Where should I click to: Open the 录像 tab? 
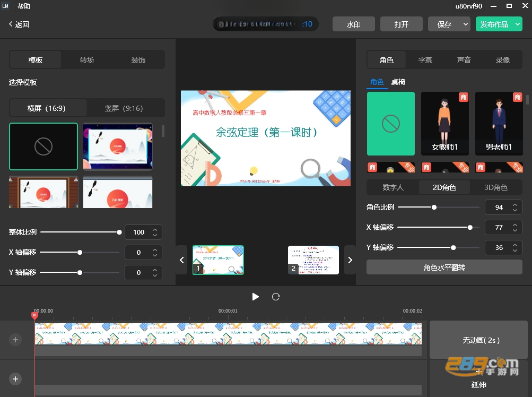tap(502, 60)
